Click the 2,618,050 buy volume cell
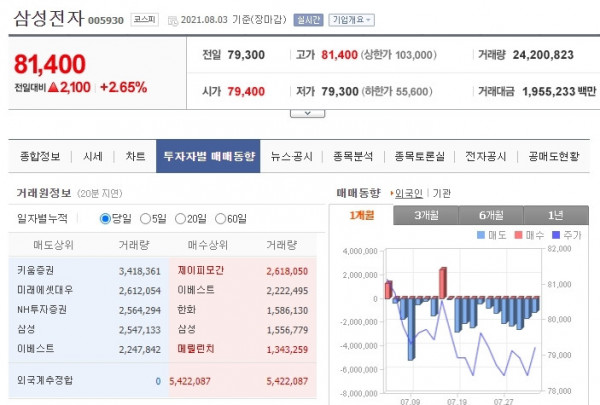The width and height of the screenshot is (600, 405). (x=287, y=271)
